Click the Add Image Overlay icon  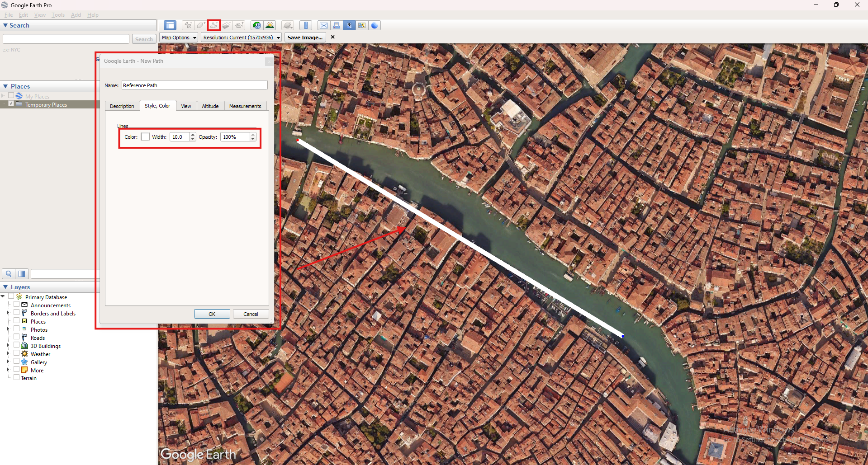point(227,25)
